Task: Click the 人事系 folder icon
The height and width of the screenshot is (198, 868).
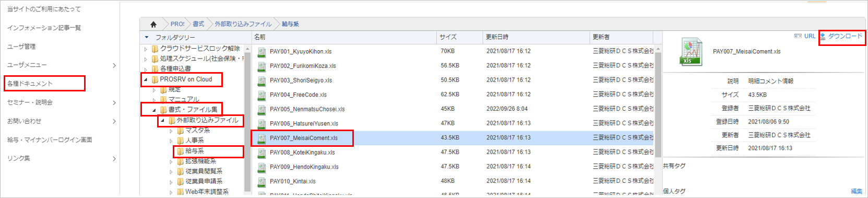Action: (x=181, y=141)
